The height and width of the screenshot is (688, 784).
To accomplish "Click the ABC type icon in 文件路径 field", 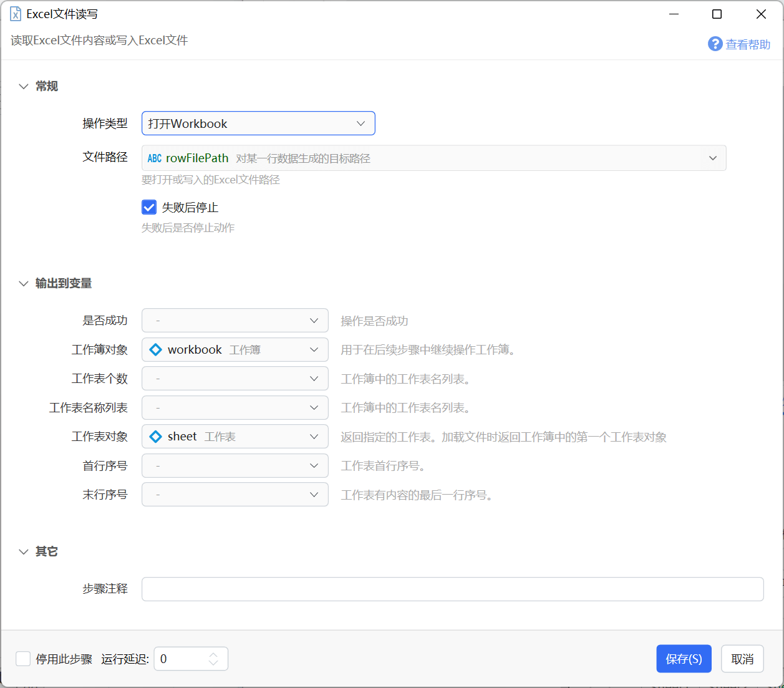I will click(x=155, y=158).
